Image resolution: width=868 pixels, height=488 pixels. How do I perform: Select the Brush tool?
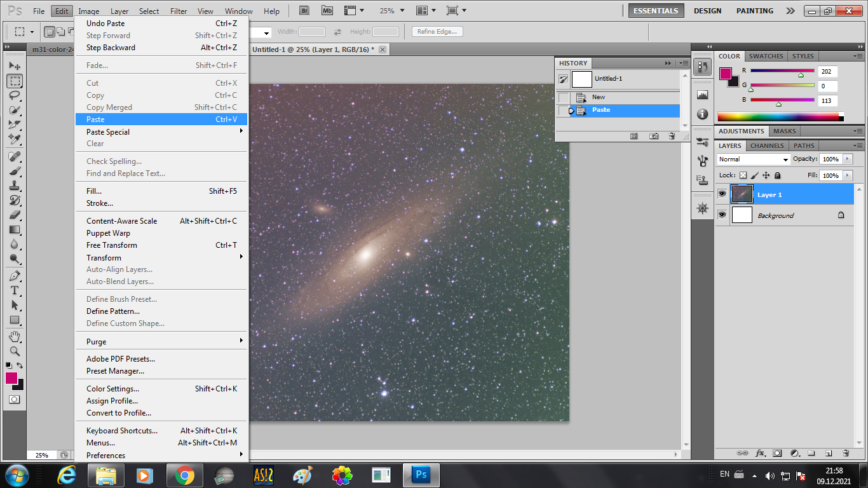[15, 171]
